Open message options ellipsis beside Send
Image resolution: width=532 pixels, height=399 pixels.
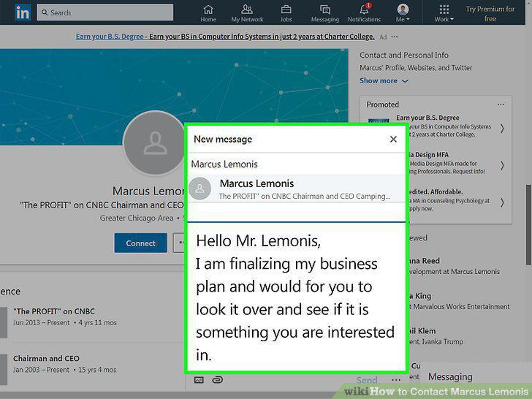pos(395,380)
